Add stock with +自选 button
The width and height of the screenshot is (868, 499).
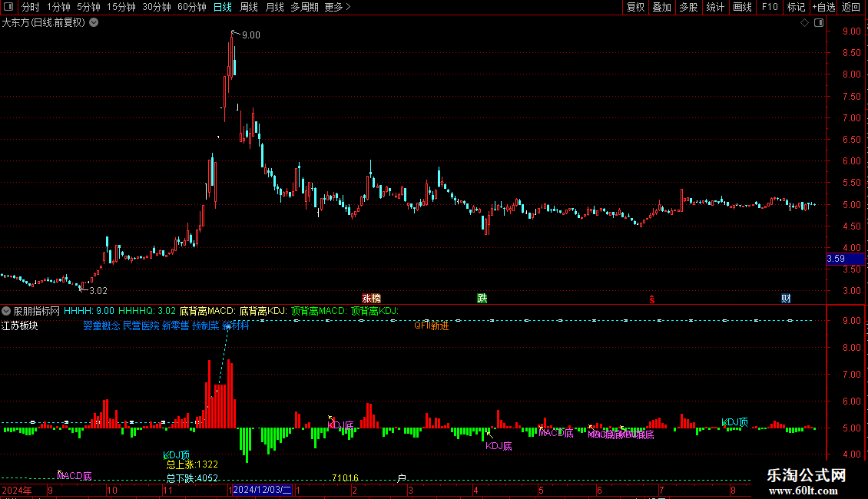823,7
